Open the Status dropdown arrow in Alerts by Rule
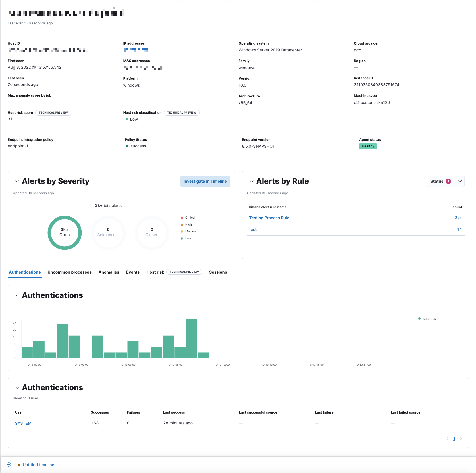Viewport: 476px width, 473px height. pos(460,181)
